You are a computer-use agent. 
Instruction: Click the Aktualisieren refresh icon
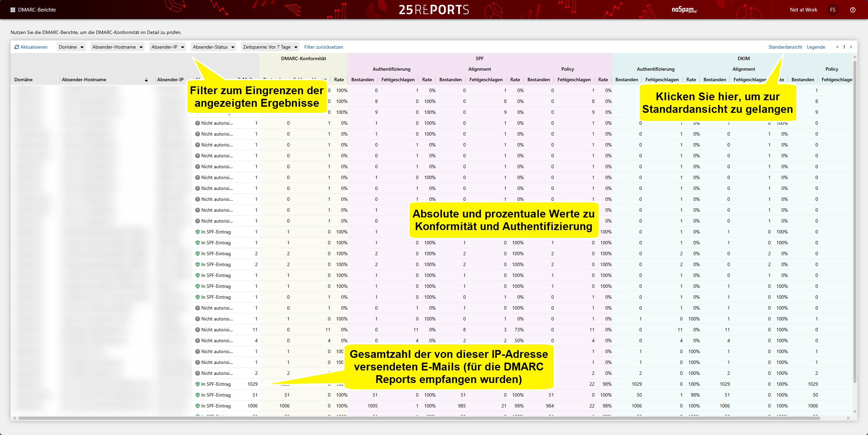click(x=17, y=47)
